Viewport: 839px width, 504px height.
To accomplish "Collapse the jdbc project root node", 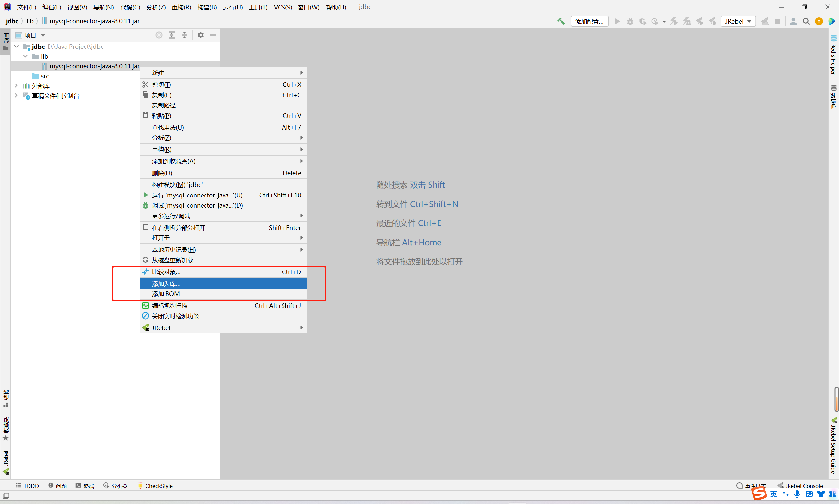I will pyautogui.click(x=16, y=47).
